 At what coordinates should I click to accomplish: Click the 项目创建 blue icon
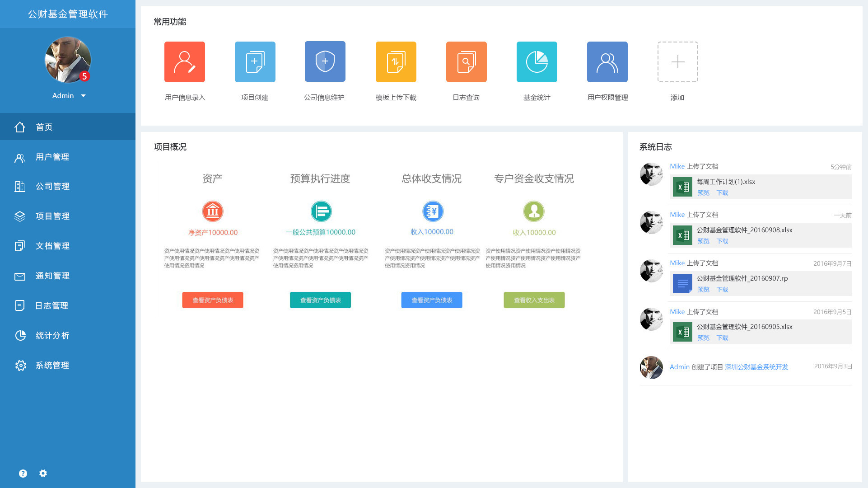255,62
